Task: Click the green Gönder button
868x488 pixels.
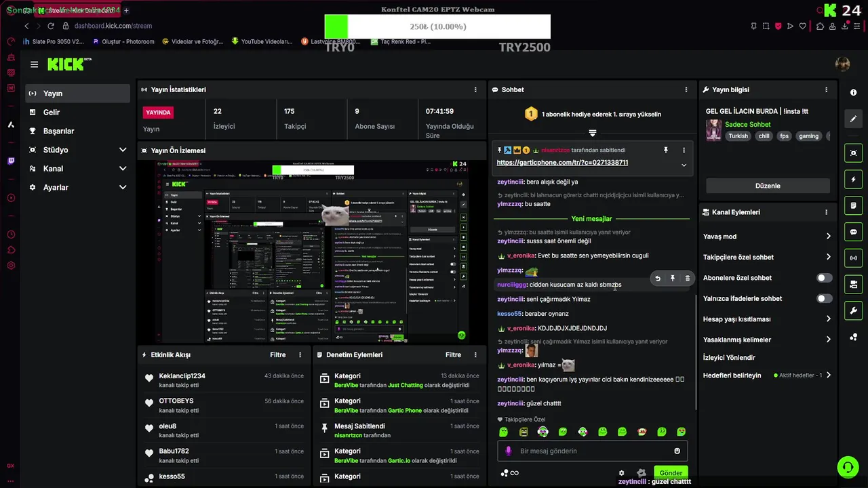Action: [x=671, y=473]
